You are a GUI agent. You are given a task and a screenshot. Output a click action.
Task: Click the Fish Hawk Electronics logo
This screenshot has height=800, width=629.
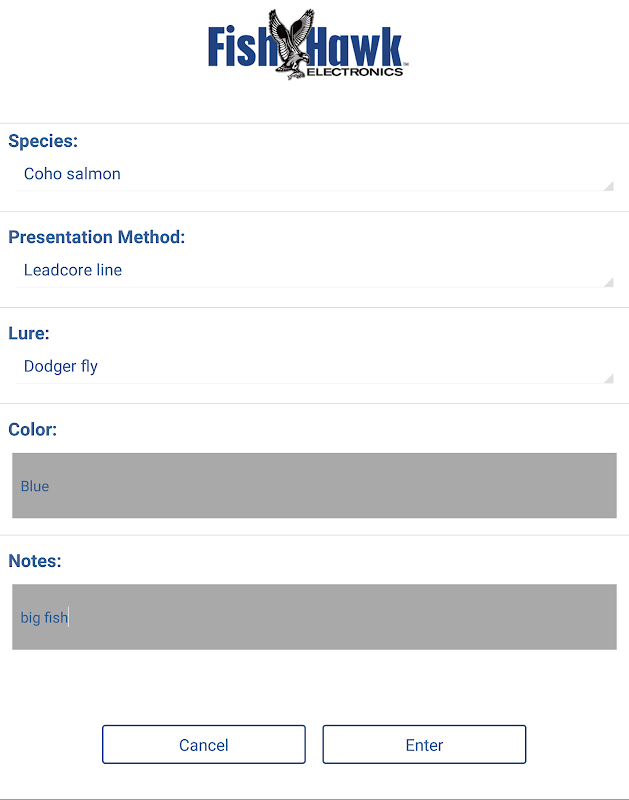(306, 47)
